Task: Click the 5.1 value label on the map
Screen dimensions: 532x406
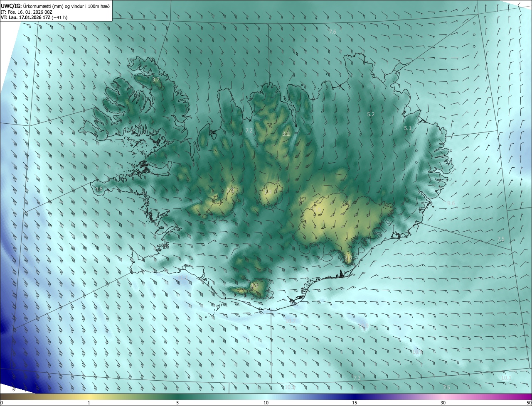Action: point(408,128)
